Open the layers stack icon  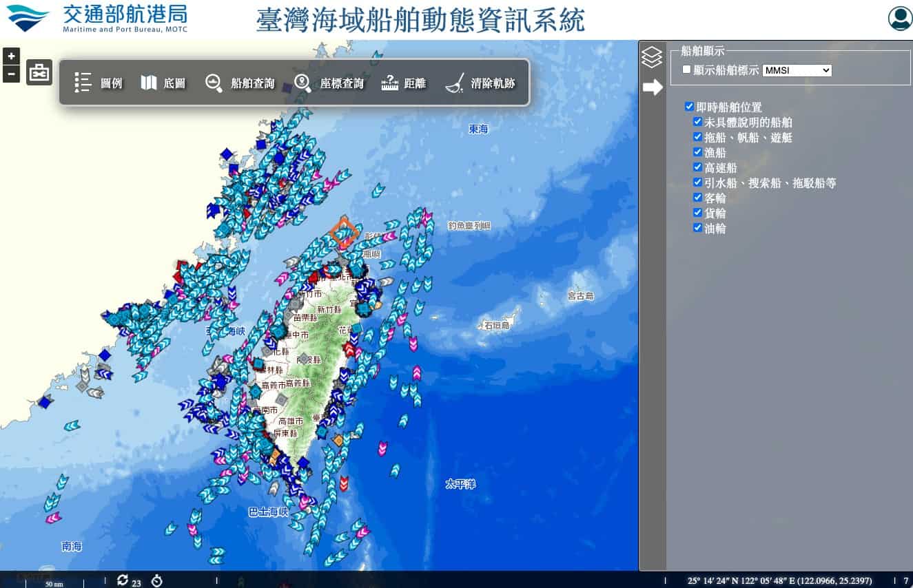[652, 57]
